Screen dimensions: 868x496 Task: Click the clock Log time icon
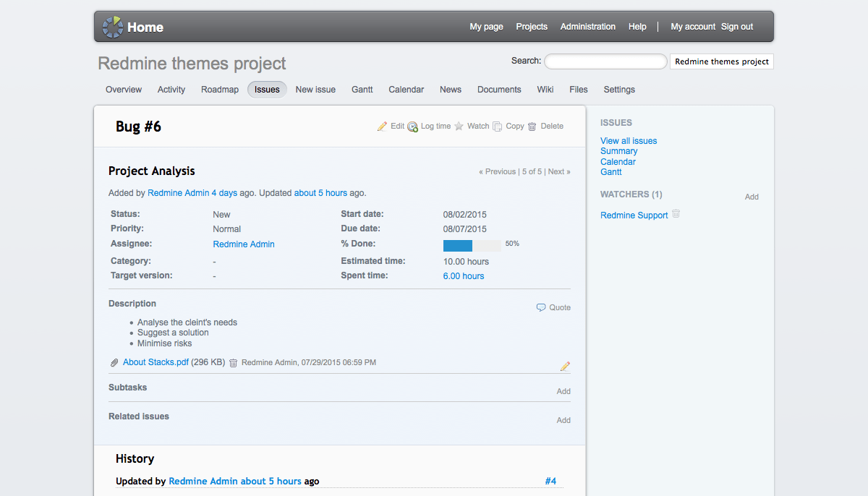coord(412,127)
